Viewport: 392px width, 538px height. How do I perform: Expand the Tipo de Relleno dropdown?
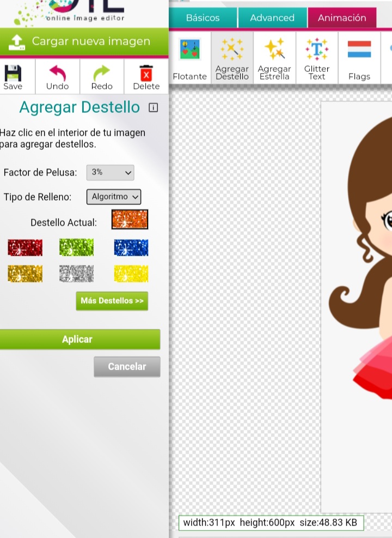[x=113, y=197]
